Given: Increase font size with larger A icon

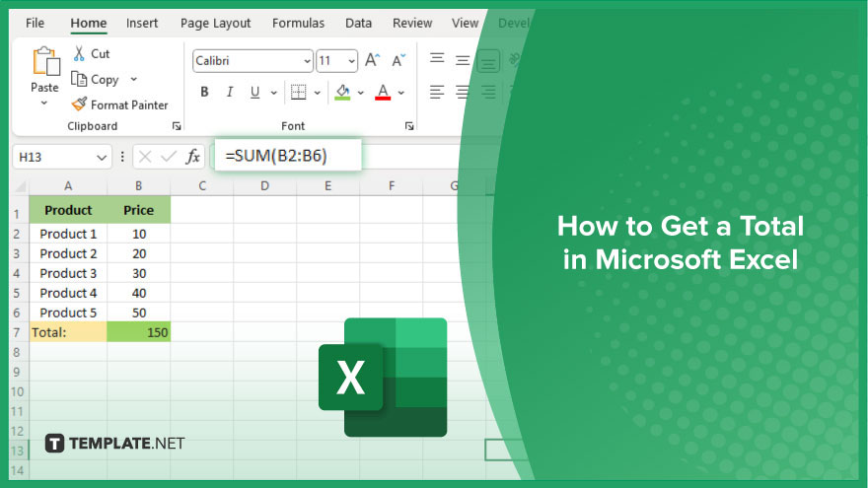Looking at the screenshot, I should [x=373, y=60].
